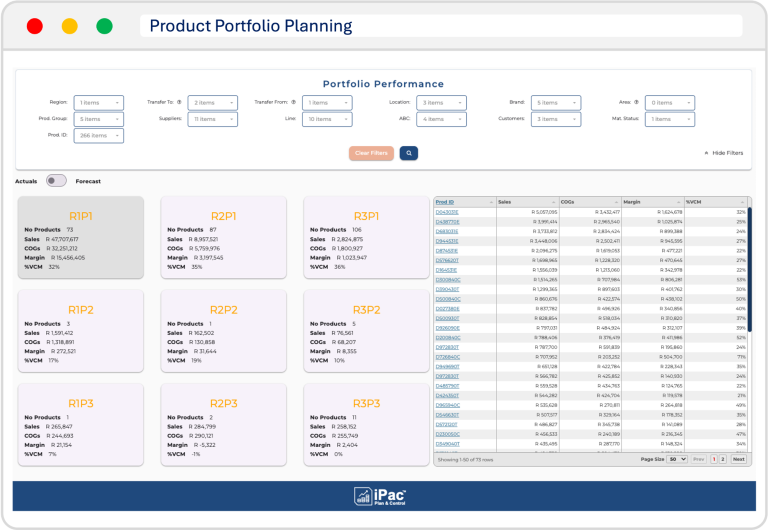768x530 pixels.
Task: Open sort menu on Sales column header
Action: pyautogui.click(x=554, y=202)
